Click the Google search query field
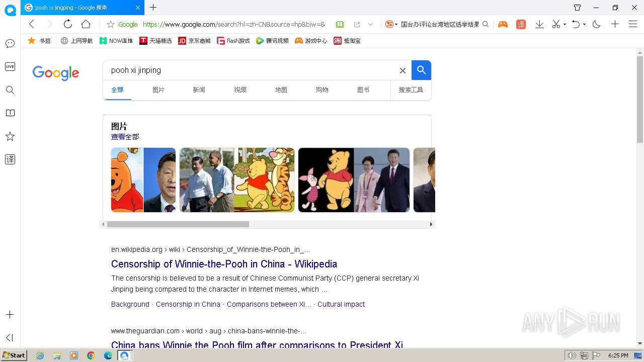Image resolution: width=644 pixels, height=362 pixels. (252, 70)
